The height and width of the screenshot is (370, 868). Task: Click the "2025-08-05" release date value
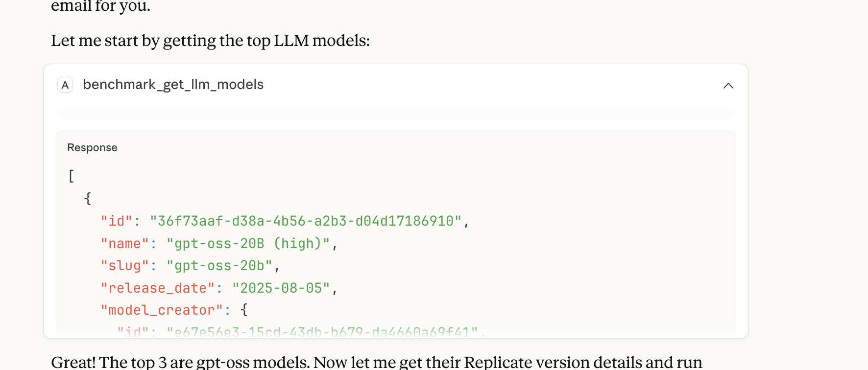point(281,288)
